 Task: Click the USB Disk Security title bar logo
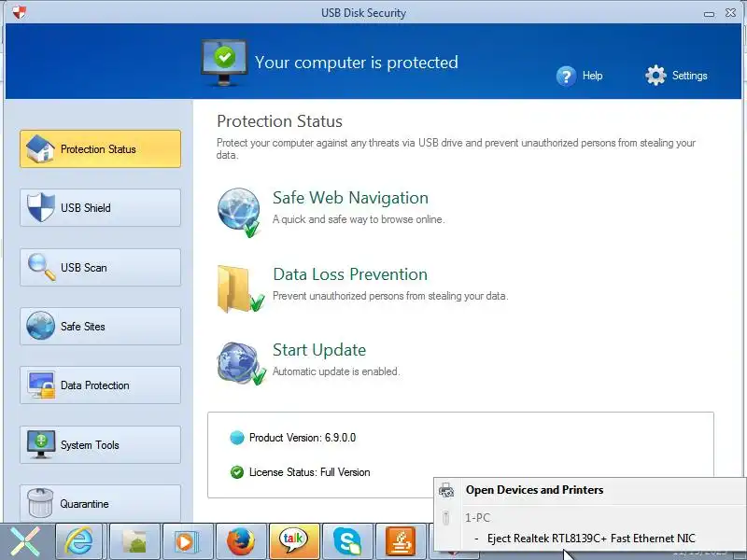[x=20, y=12]
